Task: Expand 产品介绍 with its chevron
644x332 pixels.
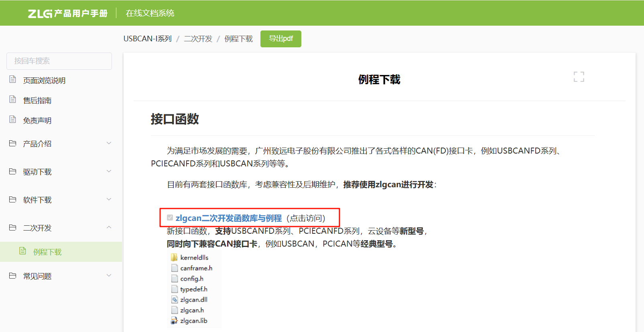Action: coord(109,143)
